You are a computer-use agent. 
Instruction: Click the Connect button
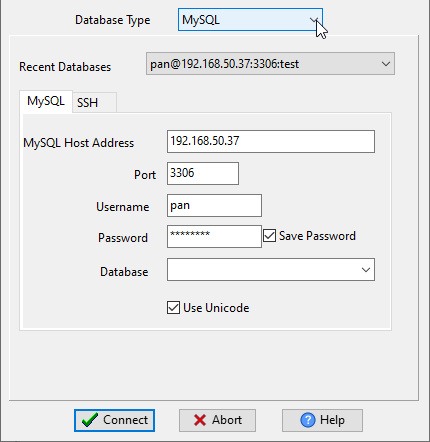(x=115, y=420)
